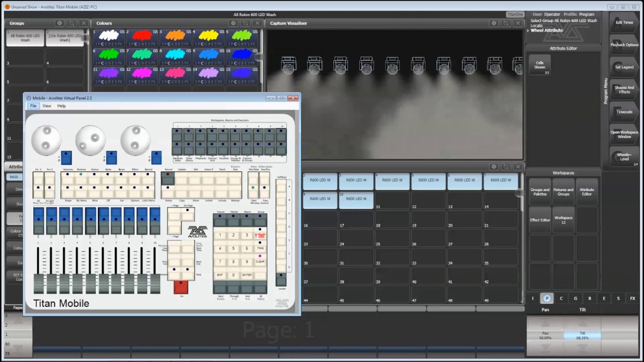
Task: Click the Copy button on virtual panel
Action: coord(181,191)
